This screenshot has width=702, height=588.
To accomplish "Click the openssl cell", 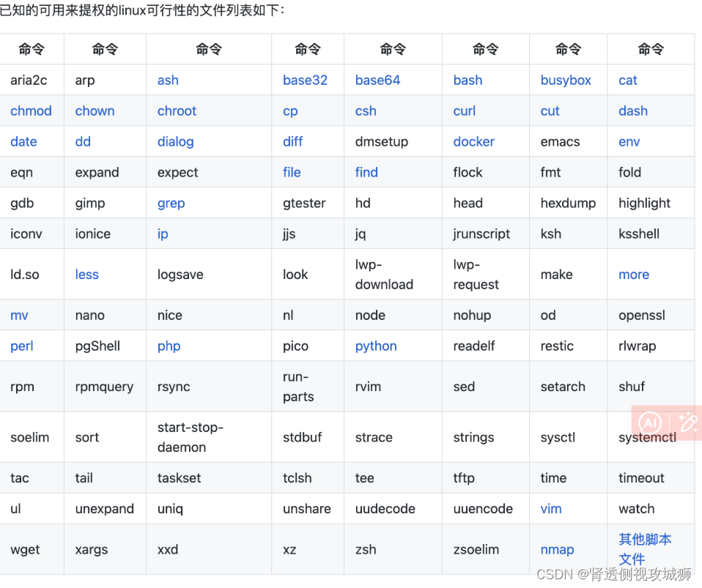I will coord(651,316).
